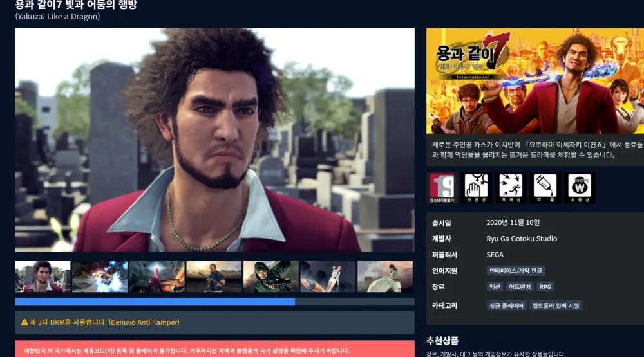Click the 싱글 플레이어 category tag
This screenshot has width=644, height=357.
tap(506, 306)
